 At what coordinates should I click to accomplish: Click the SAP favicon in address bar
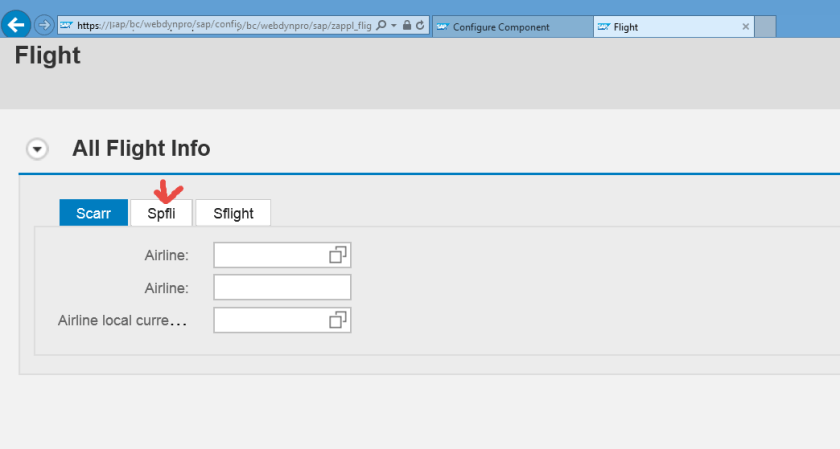[x=66, y=25]
